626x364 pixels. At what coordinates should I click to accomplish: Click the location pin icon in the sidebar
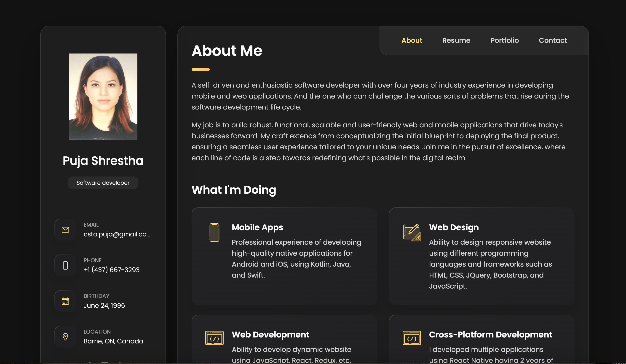tap(65, 336)
